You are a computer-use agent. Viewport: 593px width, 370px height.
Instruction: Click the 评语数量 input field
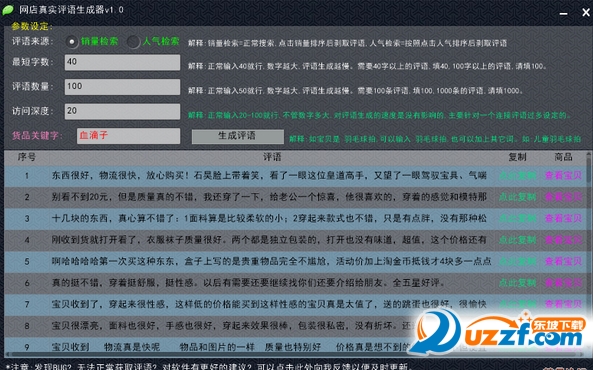(122, 87)
